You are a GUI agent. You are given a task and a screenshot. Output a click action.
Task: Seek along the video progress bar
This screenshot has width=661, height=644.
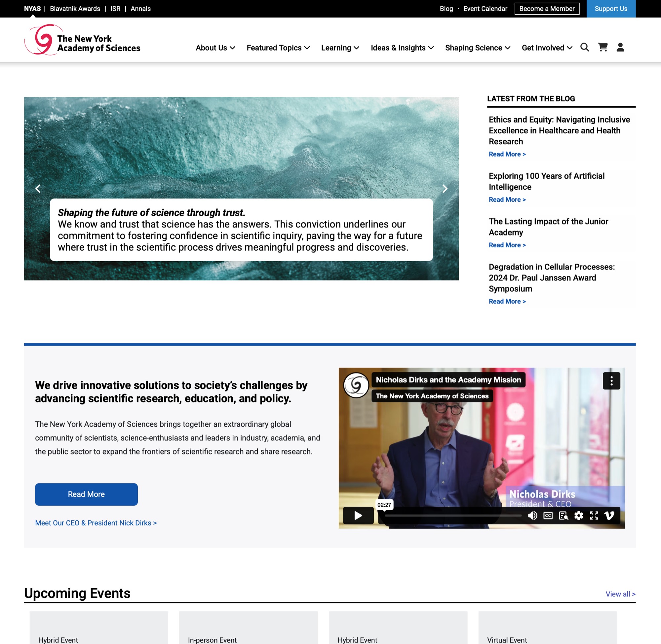coord(453,516)
